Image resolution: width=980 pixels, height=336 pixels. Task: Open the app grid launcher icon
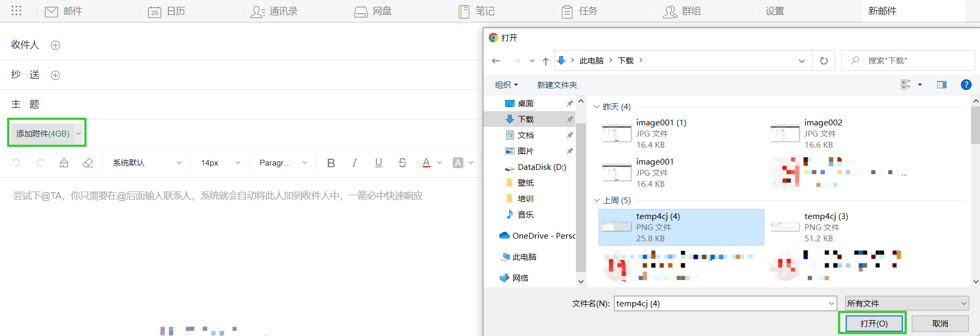coord(16,11)
